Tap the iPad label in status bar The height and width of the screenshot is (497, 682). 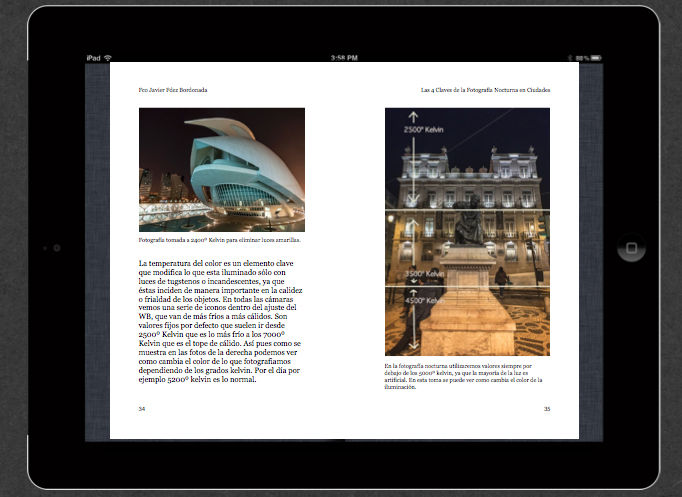click(x=94, y=58)
